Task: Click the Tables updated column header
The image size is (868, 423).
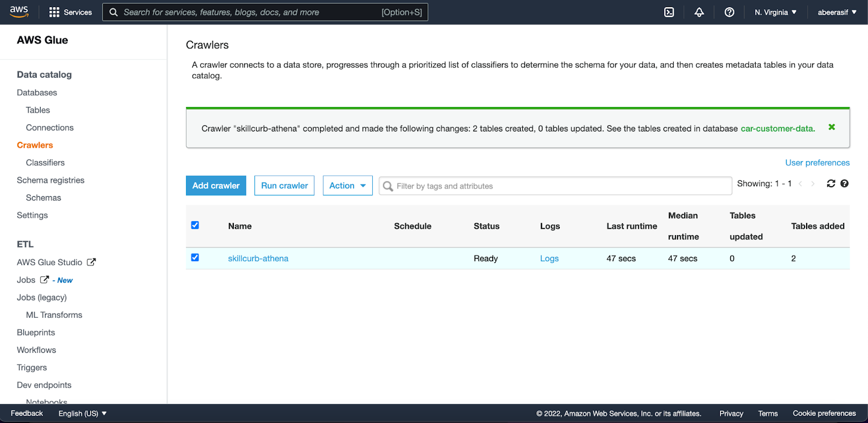Action: [746, 226]
